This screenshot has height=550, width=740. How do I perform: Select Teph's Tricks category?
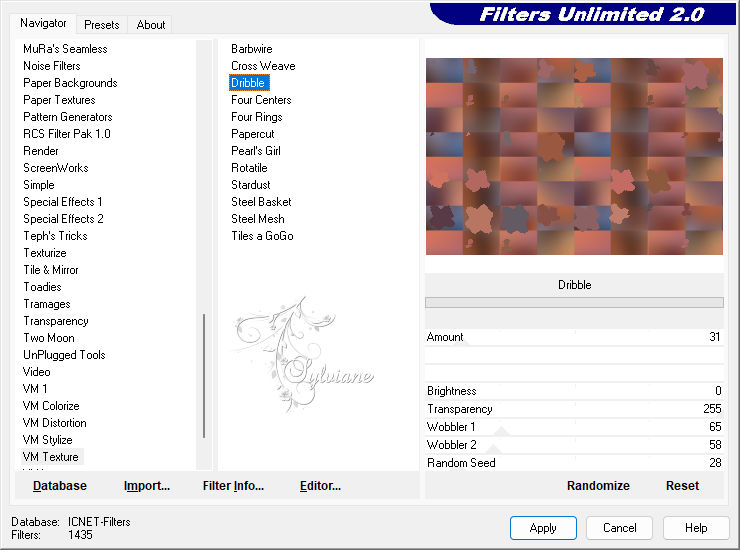tap(56, 236)
